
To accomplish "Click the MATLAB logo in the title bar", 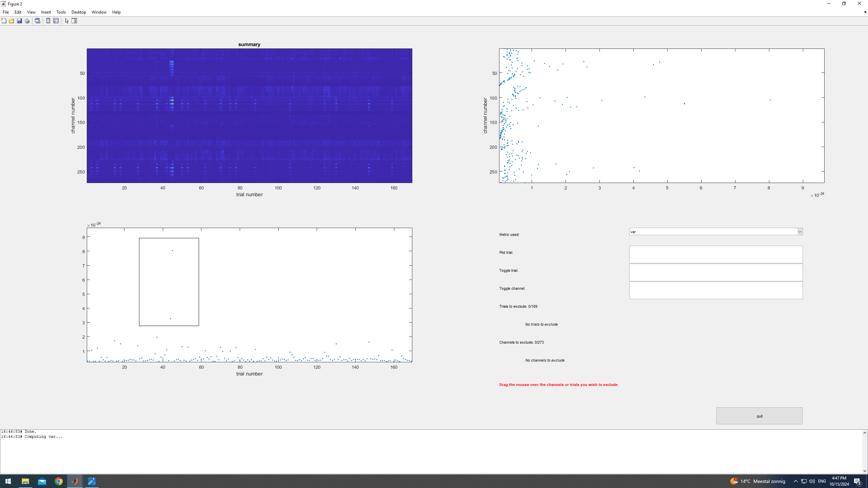I will pyautogui.click(x=3, y=4).
